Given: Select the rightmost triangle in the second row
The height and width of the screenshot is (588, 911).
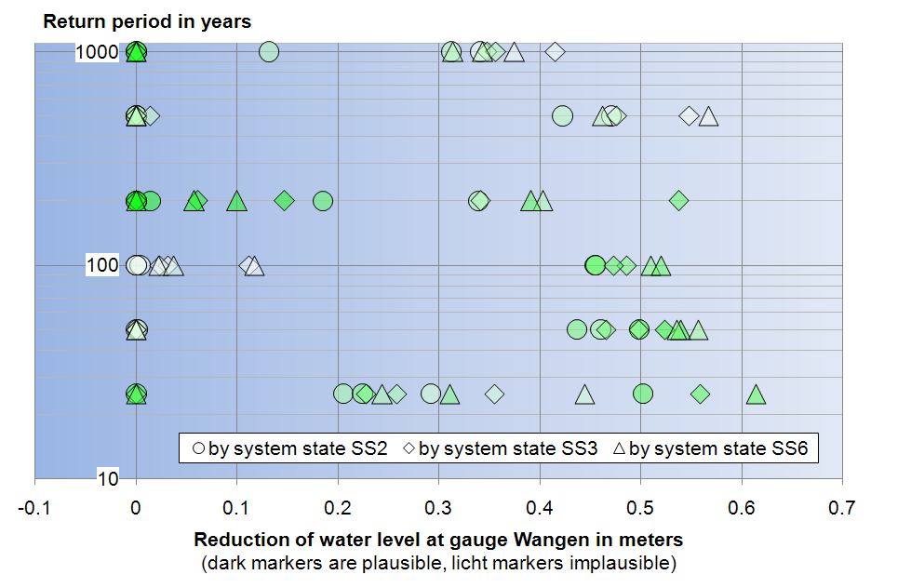Looking at the screenshot, I should coord(709,116).
